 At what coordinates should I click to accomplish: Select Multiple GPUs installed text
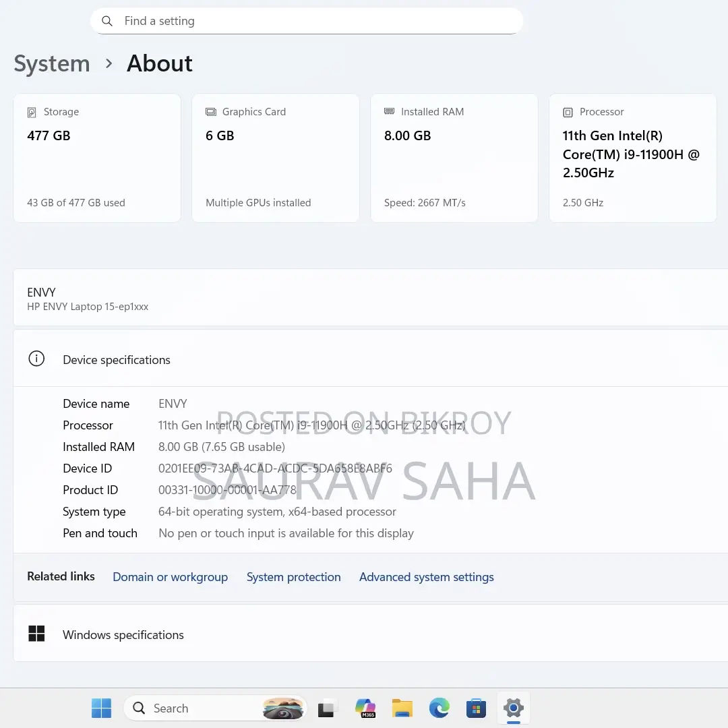point(258,202)
